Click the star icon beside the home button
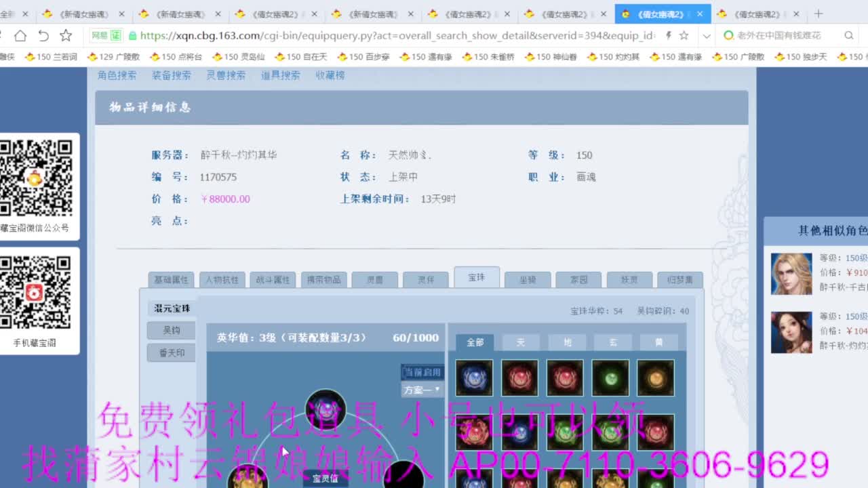The image size is (868, 488). point(66,36)
